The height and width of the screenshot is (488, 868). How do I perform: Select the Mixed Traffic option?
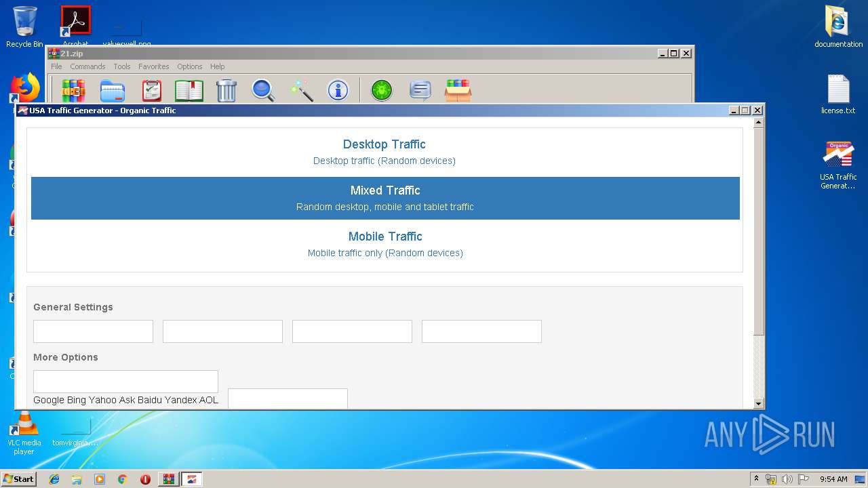coord(385,198)
